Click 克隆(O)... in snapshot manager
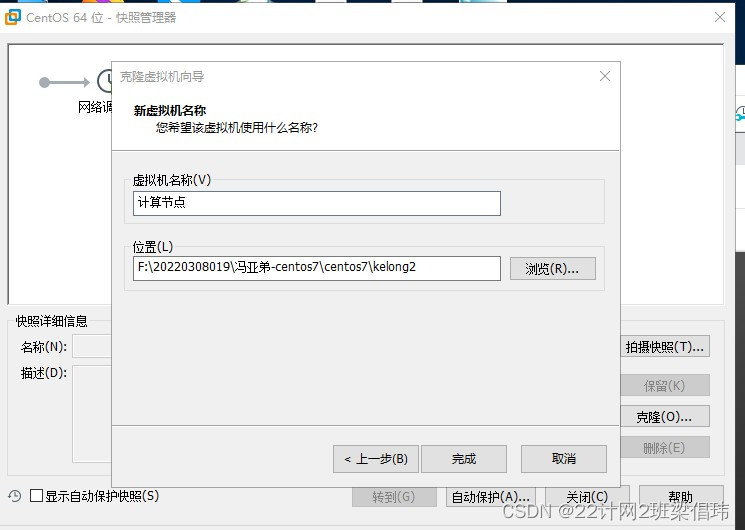This screenshot has height=530, width=745. 665,417
